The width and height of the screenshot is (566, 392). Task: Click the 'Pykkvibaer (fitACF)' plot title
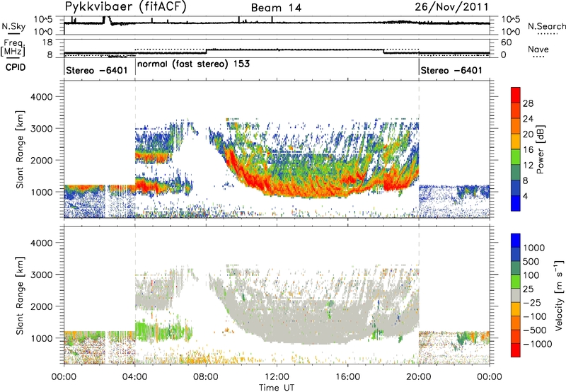[126, 7]
